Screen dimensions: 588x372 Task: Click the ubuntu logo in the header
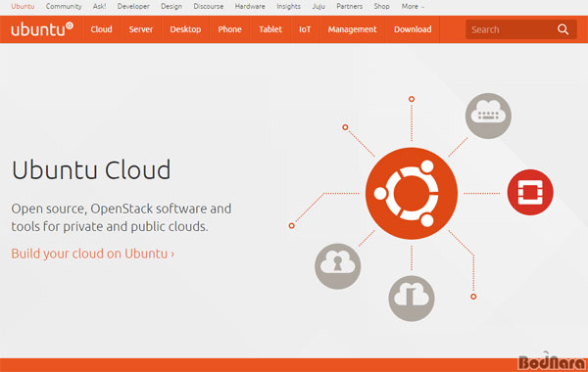point(42,29)
